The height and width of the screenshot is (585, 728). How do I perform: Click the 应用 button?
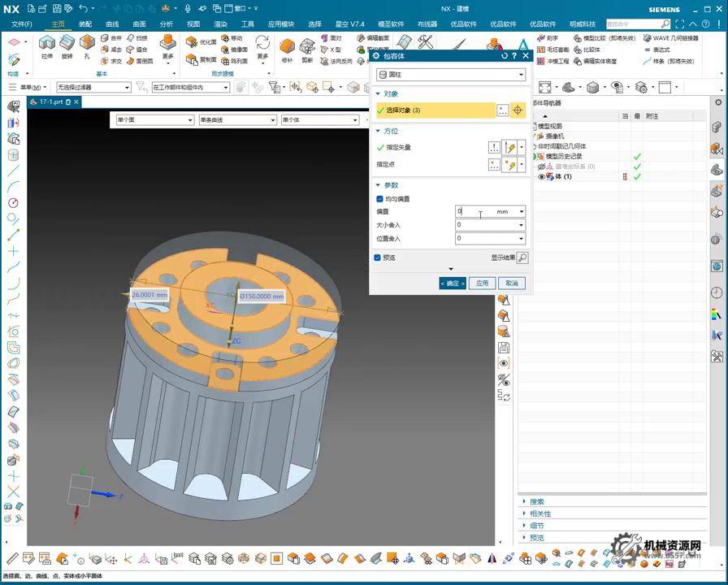click(x=482, y=283)
